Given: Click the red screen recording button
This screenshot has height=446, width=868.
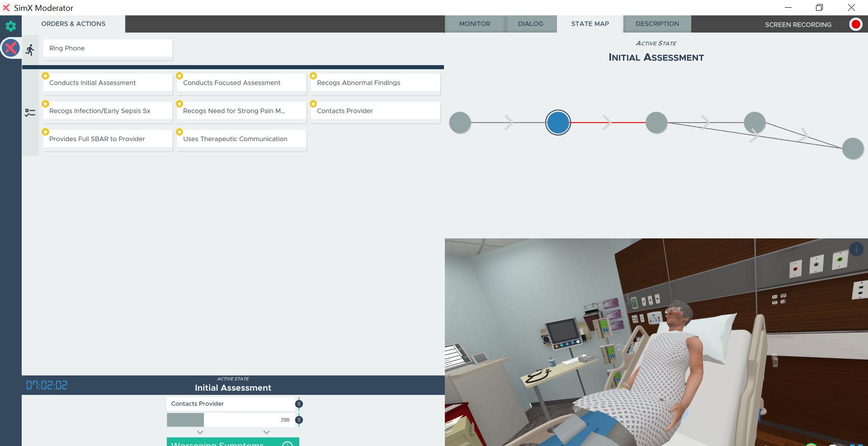Looking at the screenshot, I should [x=855, y=24].
